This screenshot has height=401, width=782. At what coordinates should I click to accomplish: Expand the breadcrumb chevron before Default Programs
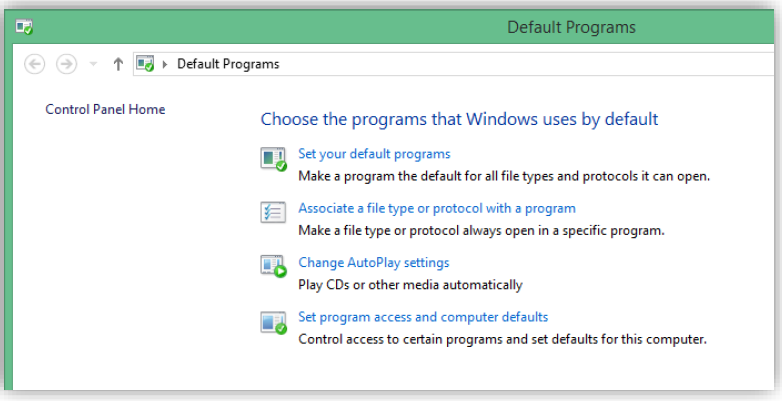pyautogui.click(x=165, y=64)
